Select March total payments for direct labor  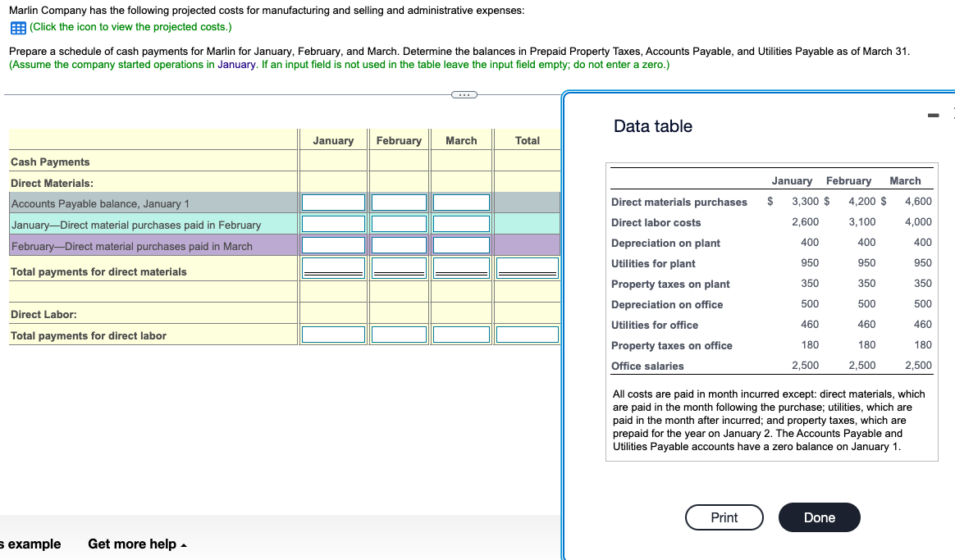(461, 335)
